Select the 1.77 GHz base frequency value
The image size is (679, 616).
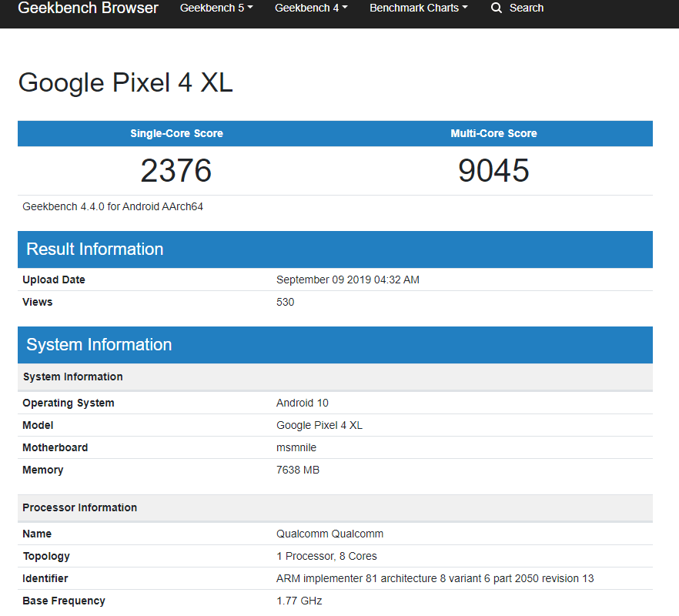(x=299, y=601)
